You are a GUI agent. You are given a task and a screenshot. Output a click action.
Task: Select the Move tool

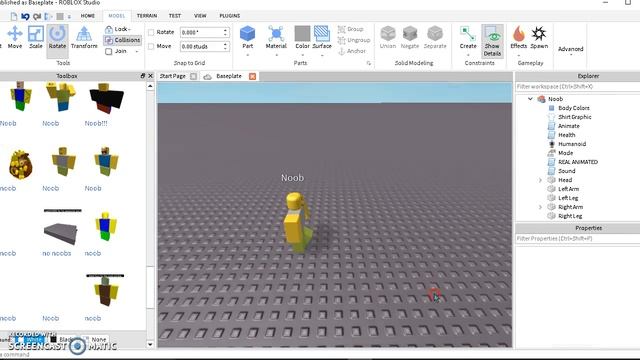click(x=15, y=37)
